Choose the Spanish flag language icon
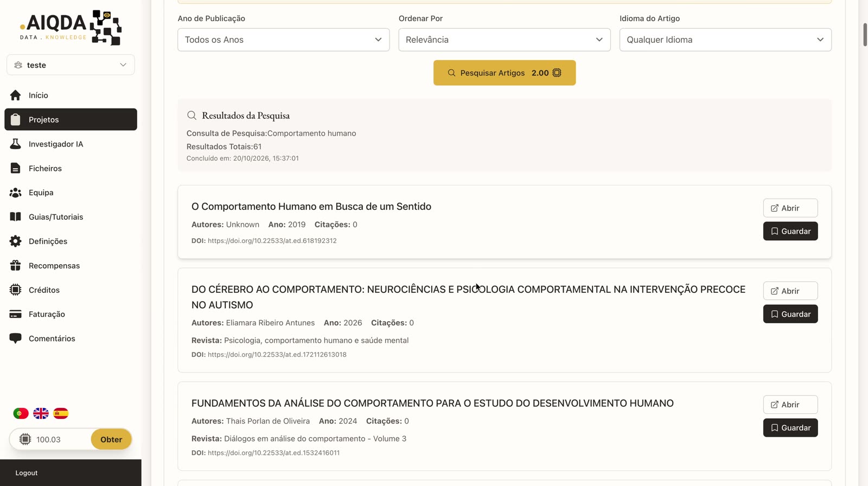 click(61, 413)
